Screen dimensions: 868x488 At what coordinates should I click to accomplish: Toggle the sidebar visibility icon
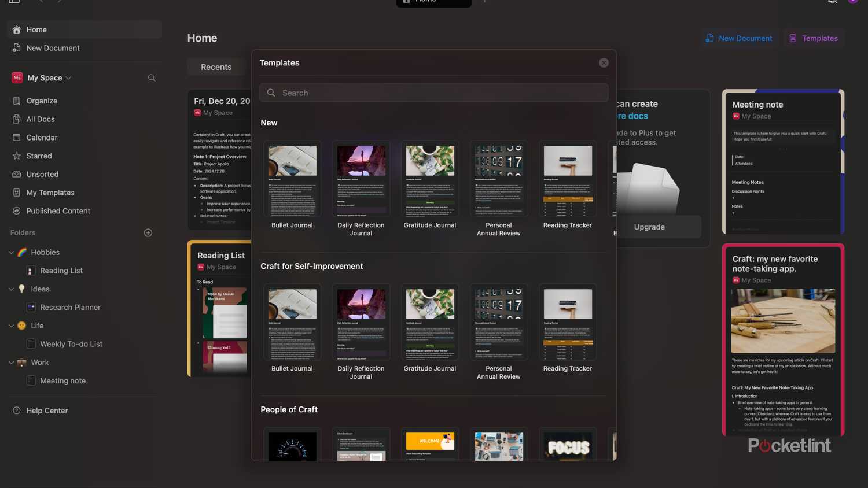pyautogui.click(x=13, y=2)
